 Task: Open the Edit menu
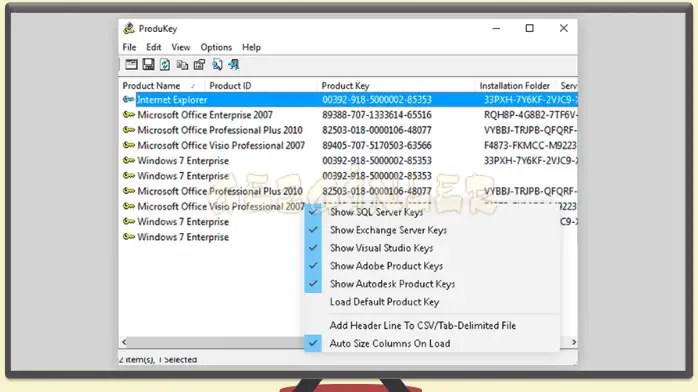[x=154, y=47]
